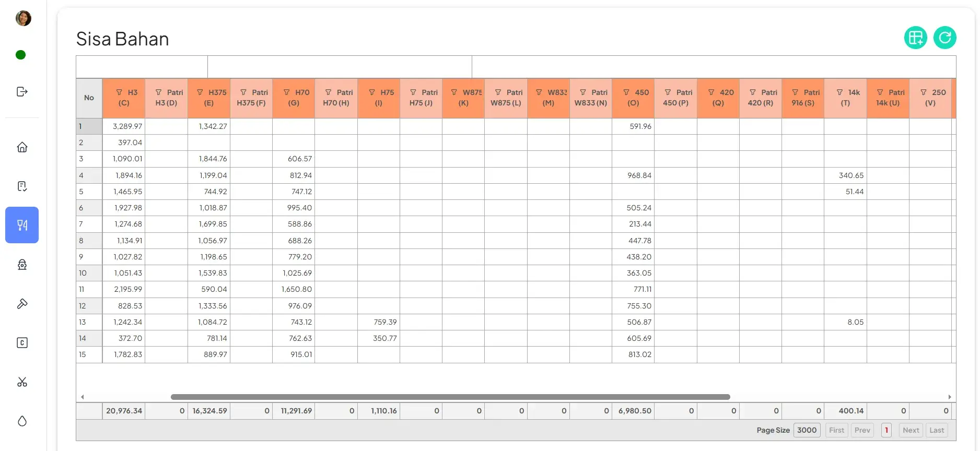Click cell value 1,844.76
The height and width of the screenshot is (451, 980).
(209, 159)
